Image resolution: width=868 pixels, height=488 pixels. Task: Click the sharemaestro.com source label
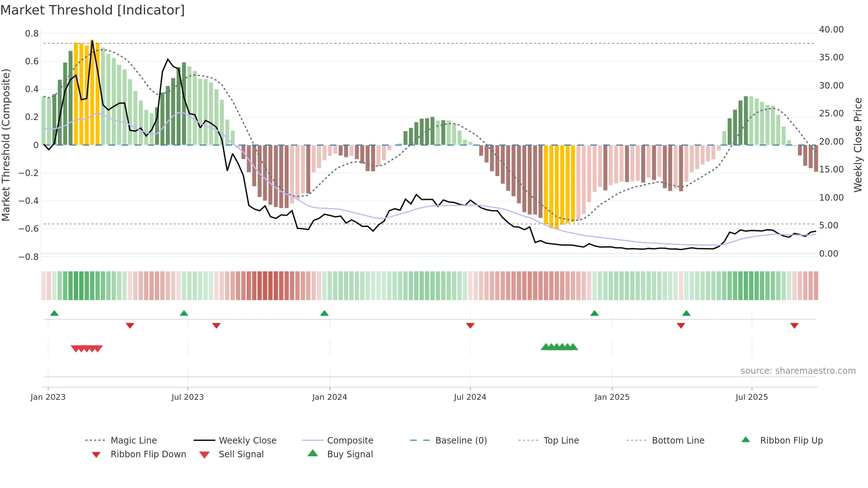(x=798, y=371)
